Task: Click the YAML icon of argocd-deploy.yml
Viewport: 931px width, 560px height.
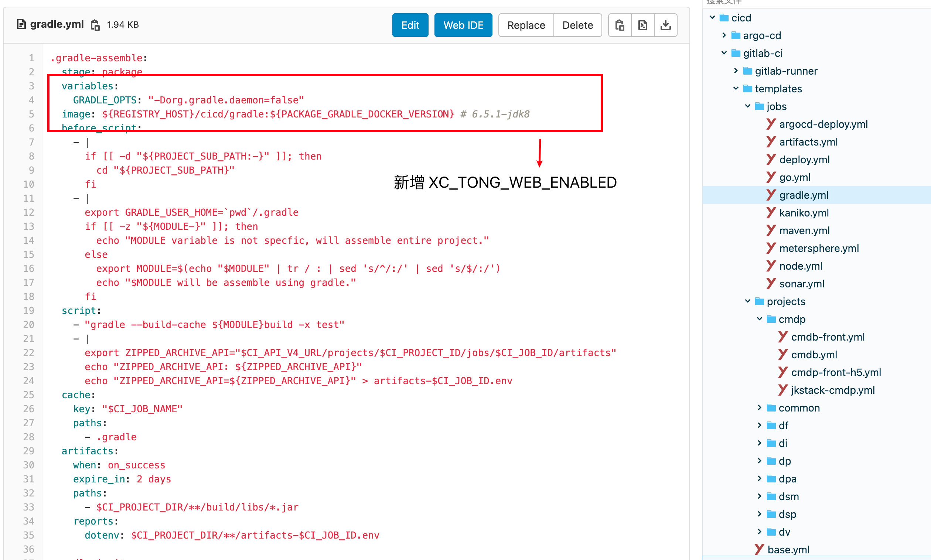Action: click(x=771, y=124)
